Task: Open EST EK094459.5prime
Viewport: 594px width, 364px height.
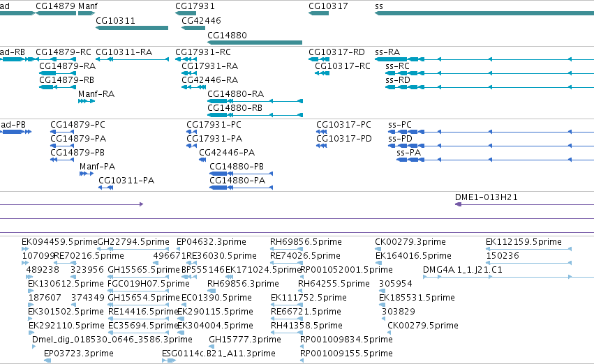Action: 59,242
